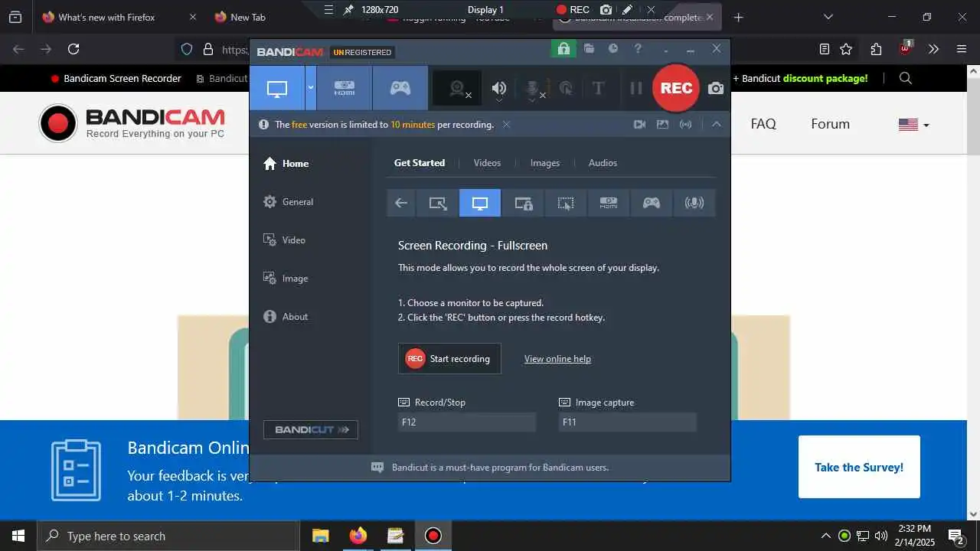The image size is (980, 551).
Task: Select game recording mode gamepad in top bar
Action: pyautogui.click(x=400, y=88)
